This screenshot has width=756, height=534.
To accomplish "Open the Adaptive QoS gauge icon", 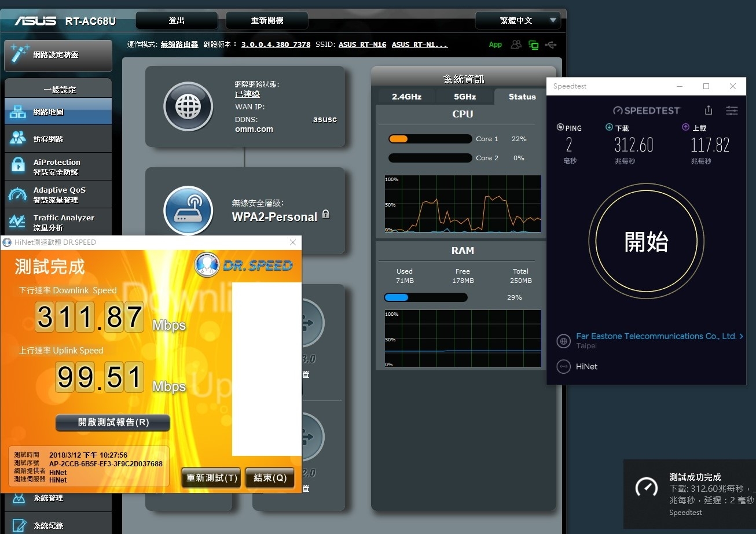I will coord(18,194).
